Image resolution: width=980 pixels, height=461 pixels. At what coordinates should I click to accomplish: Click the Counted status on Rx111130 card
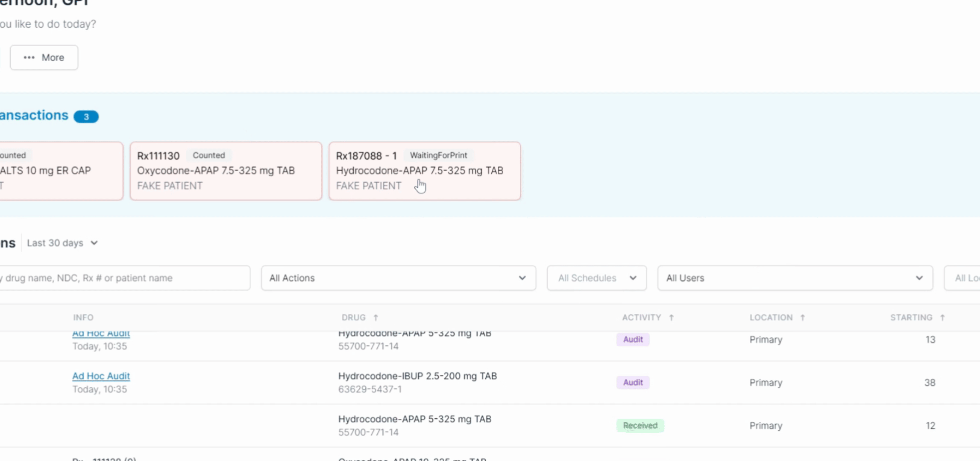[x=208, y=155]
